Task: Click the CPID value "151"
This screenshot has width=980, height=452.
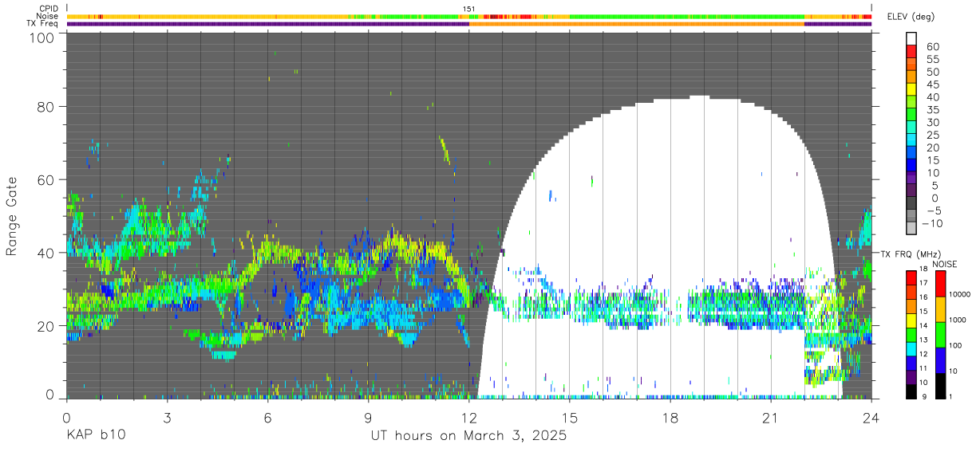Action: 468,9
